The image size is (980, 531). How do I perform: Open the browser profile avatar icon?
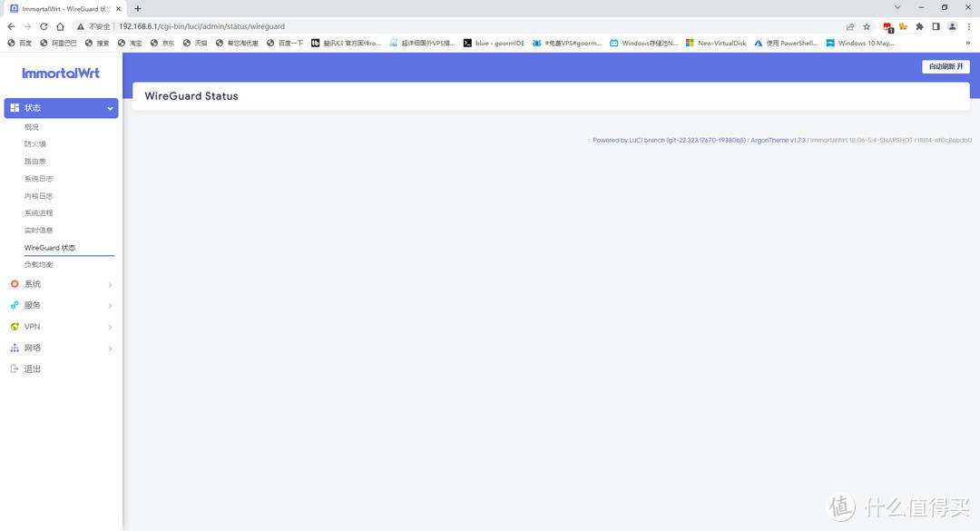point(952,26)
